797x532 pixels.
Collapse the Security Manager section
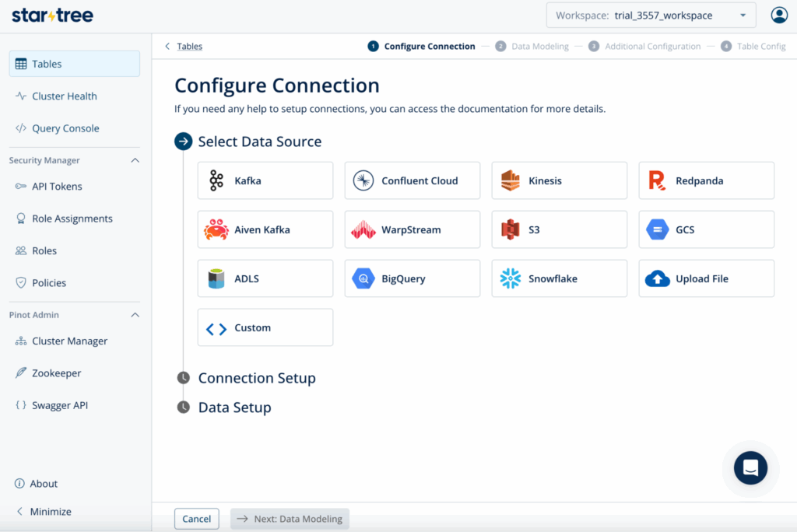coord(135,160)
